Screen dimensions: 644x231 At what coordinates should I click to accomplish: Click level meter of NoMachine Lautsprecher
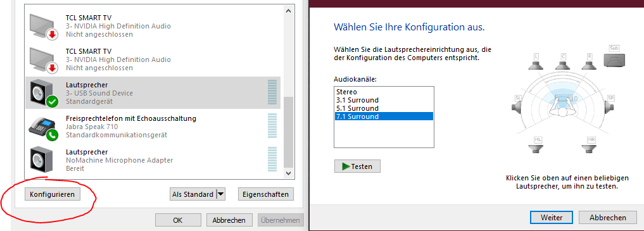272,160
